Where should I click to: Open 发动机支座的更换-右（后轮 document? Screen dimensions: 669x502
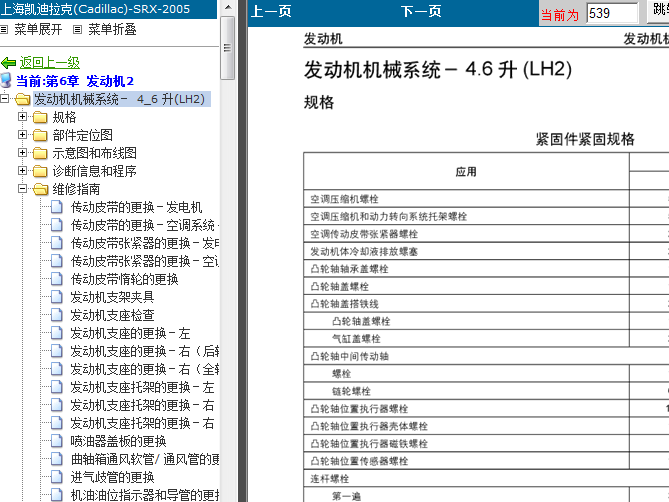pyautogui.click(x=145, y=351)
